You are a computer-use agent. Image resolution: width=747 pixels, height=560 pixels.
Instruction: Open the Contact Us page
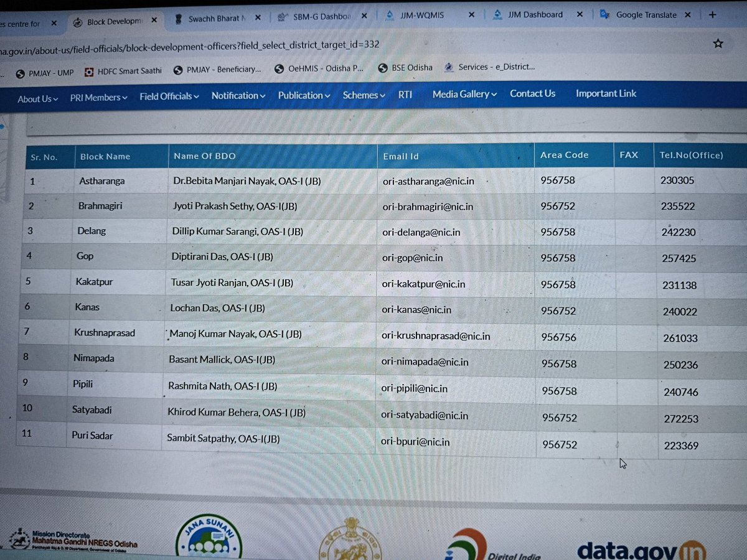pos(532,93)
